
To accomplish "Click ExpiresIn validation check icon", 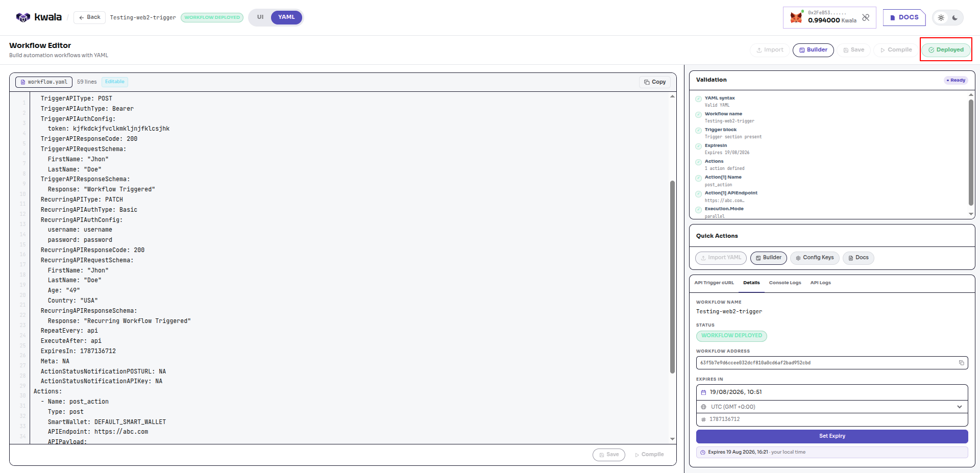I will (x=698, y=146).
